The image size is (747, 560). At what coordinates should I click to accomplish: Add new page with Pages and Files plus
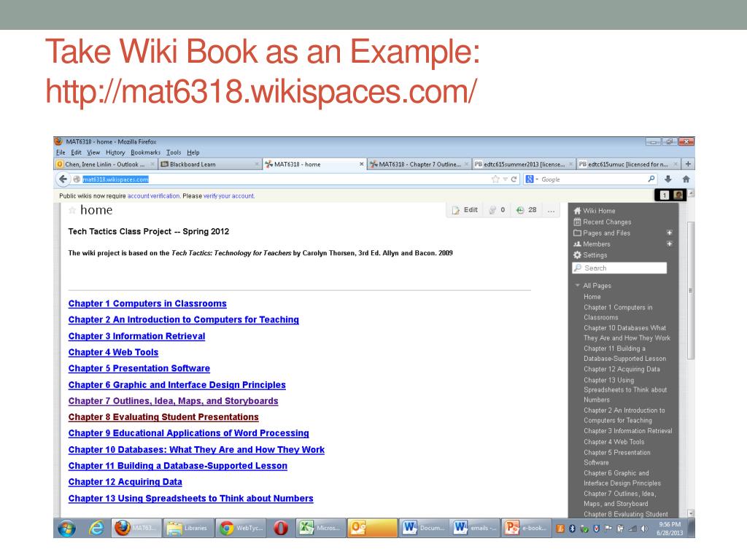coord(669,233)
